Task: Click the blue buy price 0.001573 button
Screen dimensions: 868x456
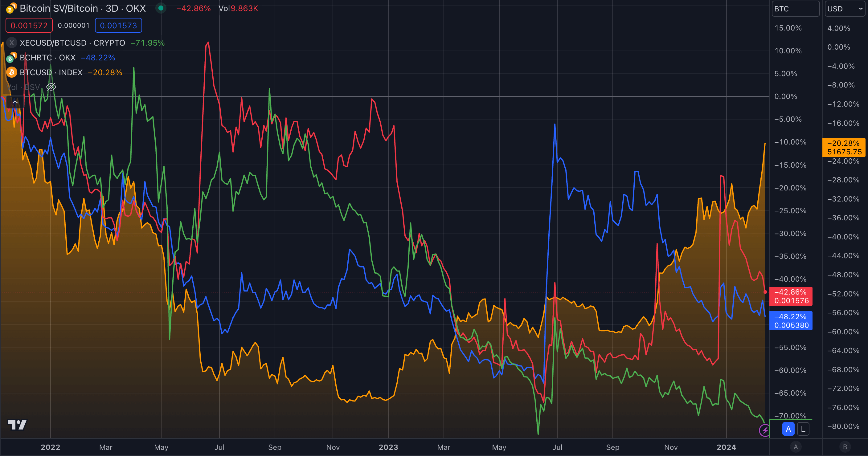Action: click(118, 26)
